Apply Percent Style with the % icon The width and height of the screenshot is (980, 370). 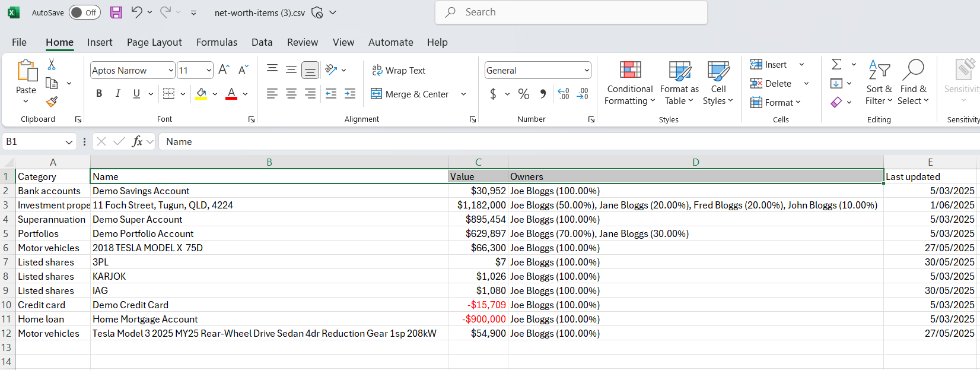point(524,94)
